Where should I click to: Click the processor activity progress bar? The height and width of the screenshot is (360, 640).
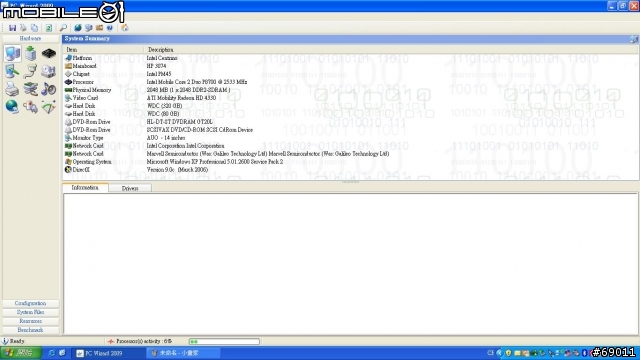(x=224, y=341)
